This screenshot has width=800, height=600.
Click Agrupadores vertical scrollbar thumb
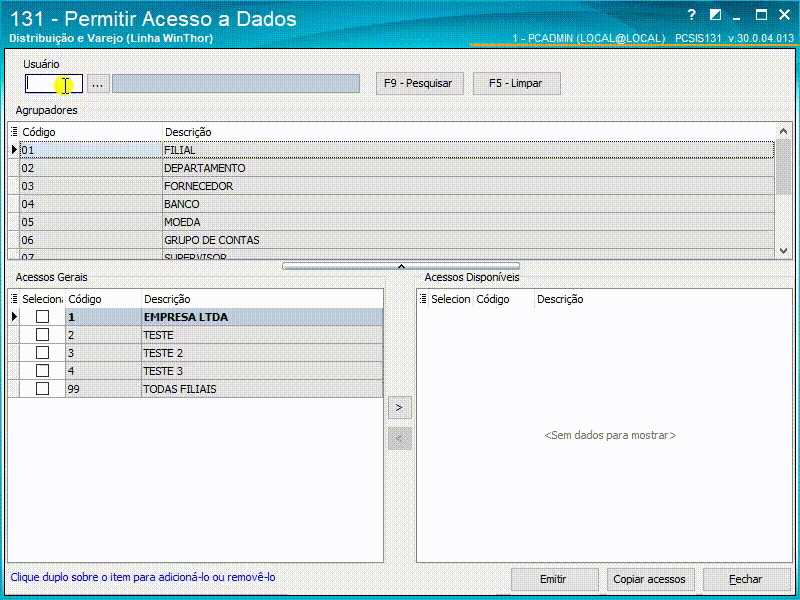pos(784,168)
